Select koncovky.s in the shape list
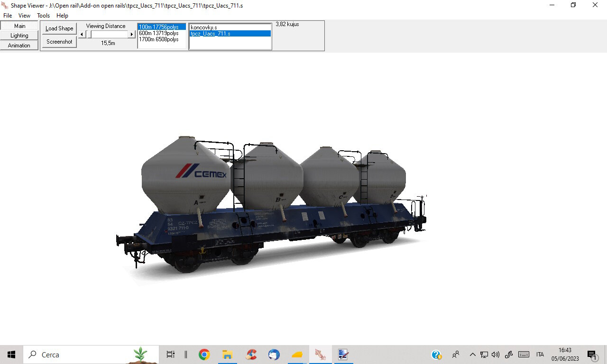 (230, 27)
